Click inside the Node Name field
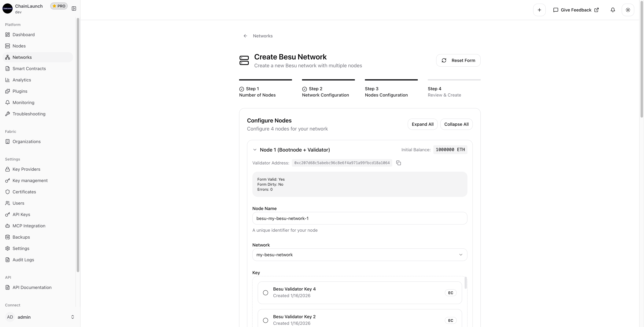The height and width of the screenshot is (327, 644). click(360, 218)
